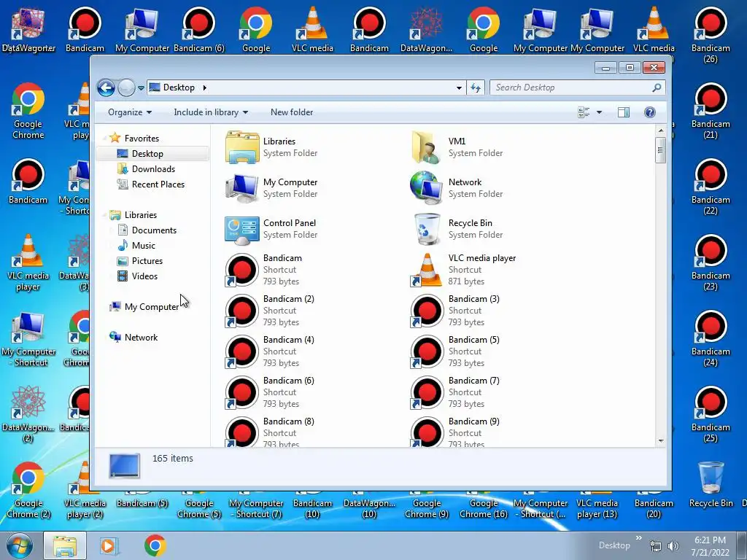Select Bandicam (24) desktop icon
This screenshot has height=560, width=747.
[711, 338]
